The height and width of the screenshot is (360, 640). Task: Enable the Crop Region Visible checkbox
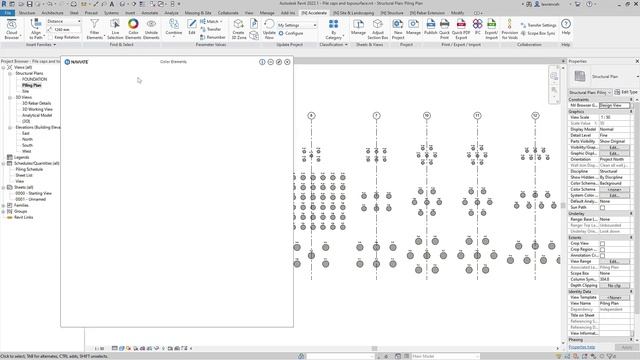[602, 249]
